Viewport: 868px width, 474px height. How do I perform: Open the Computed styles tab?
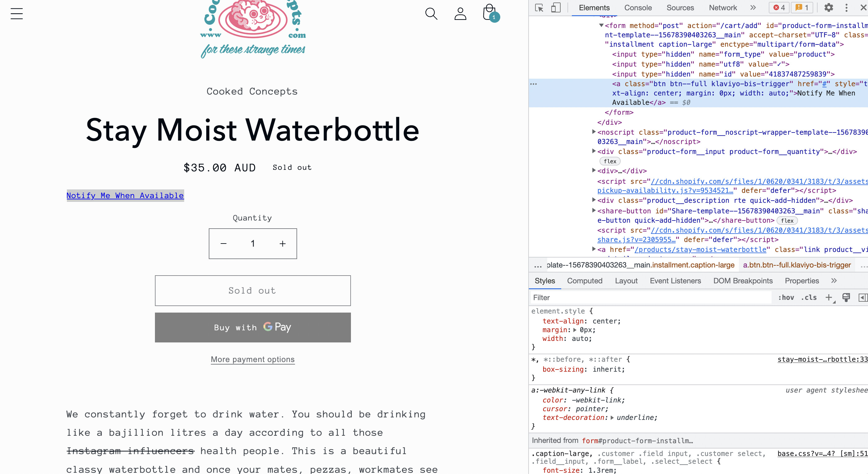click(x=584, y=281)
